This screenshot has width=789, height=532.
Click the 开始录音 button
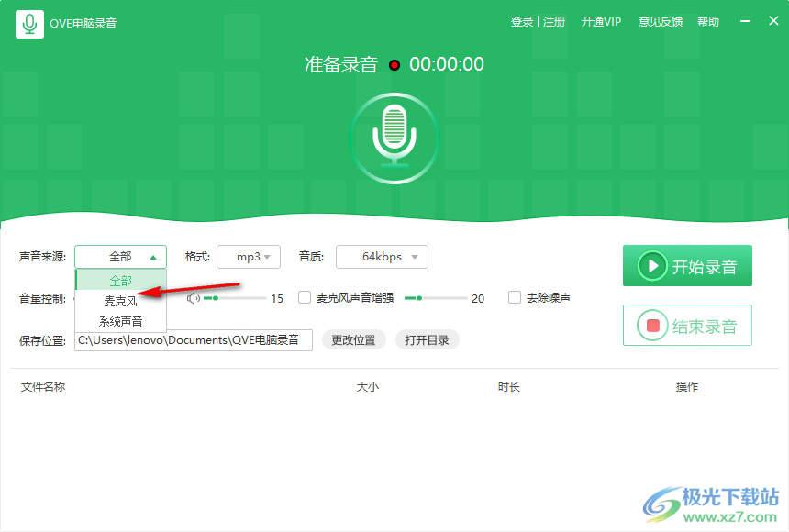(687, 266)
